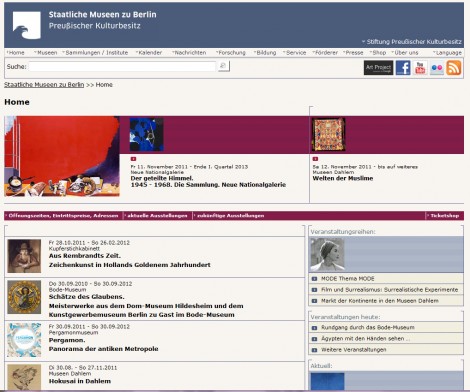
Task: Open the YouTube icon
Action: click(420, 68)
